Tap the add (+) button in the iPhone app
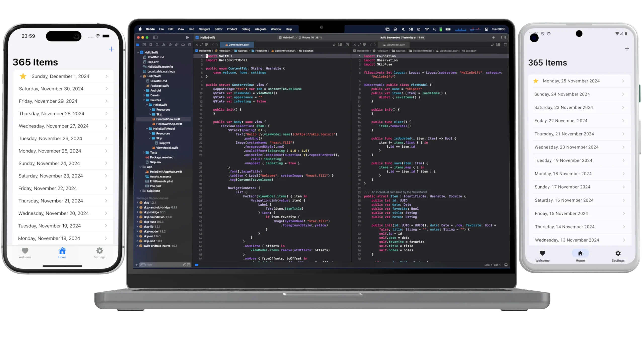 pos(111,49)
